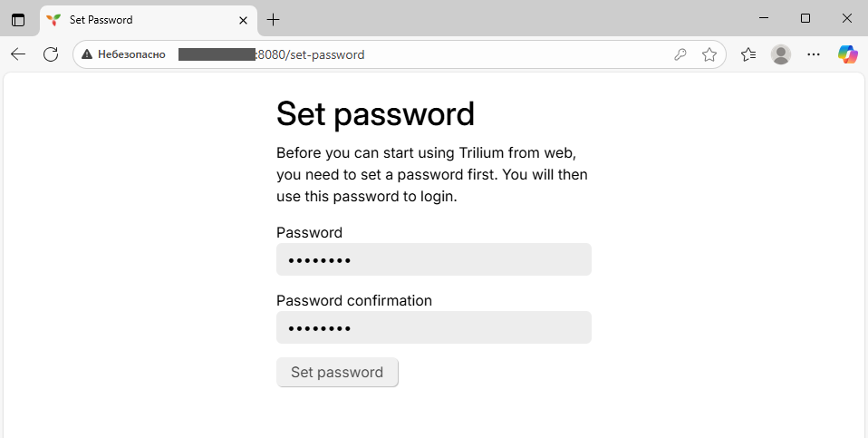
Task: Reload the Set Password page
Action: tap(51, 54)
